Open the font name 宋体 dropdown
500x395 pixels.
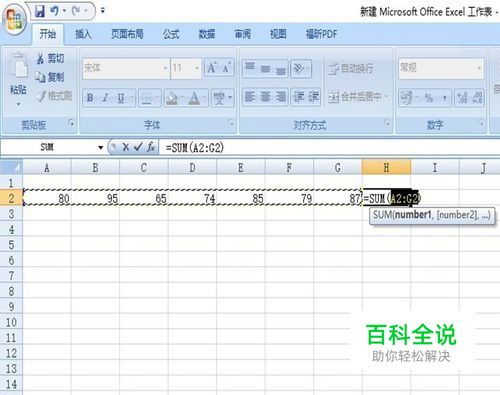(165, 68)
